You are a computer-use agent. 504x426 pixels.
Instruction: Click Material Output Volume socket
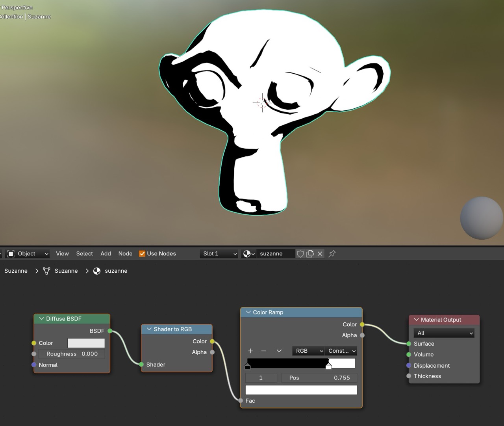point(409,355)
